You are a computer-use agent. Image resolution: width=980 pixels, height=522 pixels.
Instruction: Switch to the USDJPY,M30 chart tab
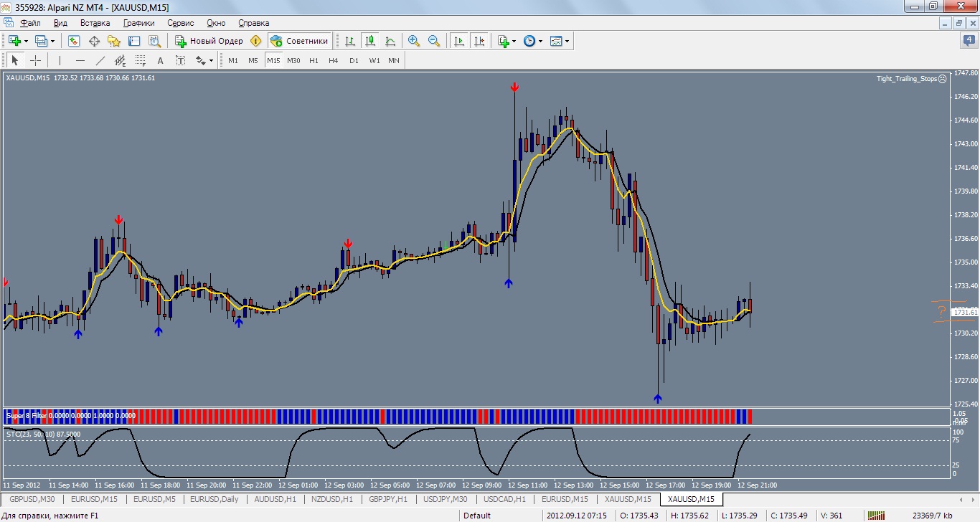pyautogui.click(x=446, y=499)
